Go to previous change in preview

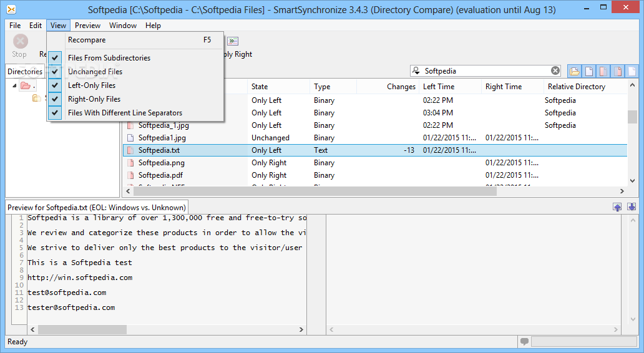(x=617, y=207)
